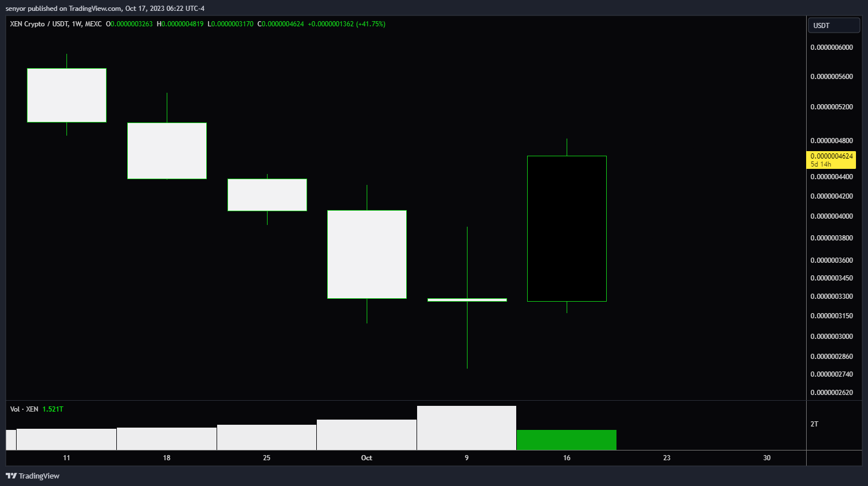Click the close value C0.0000004624
Viewport: 868px width, 486px height.
click(x=281, y=24)
